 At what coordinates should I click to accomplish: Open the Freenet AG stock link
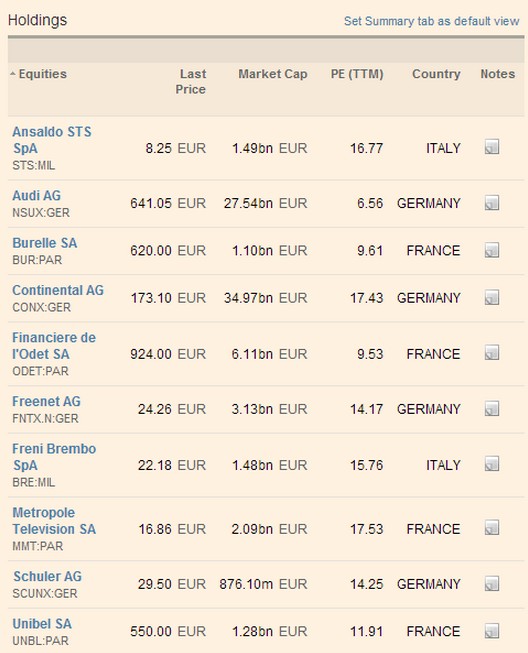(46, 401)
